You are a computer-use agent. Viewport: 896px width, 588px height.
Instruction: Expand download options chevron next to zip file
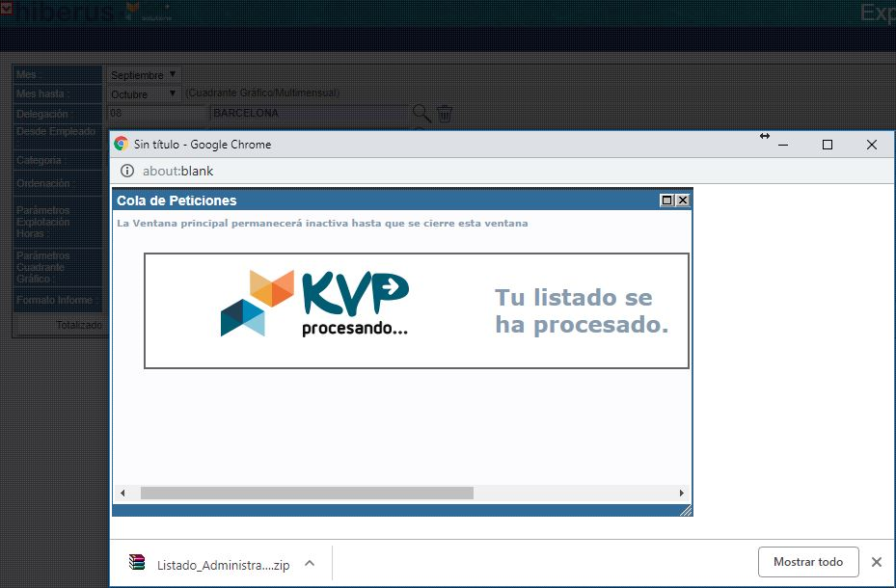click(x=310, y=564)
